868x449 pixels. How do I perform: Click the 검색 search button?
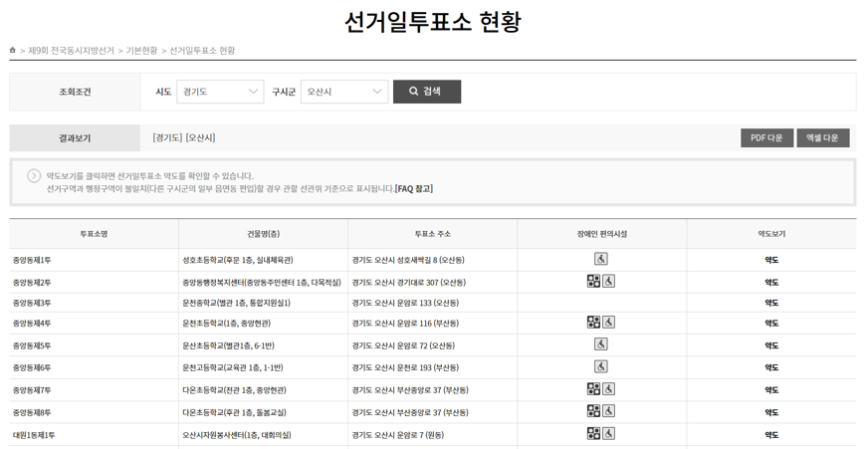pos(427,92)
